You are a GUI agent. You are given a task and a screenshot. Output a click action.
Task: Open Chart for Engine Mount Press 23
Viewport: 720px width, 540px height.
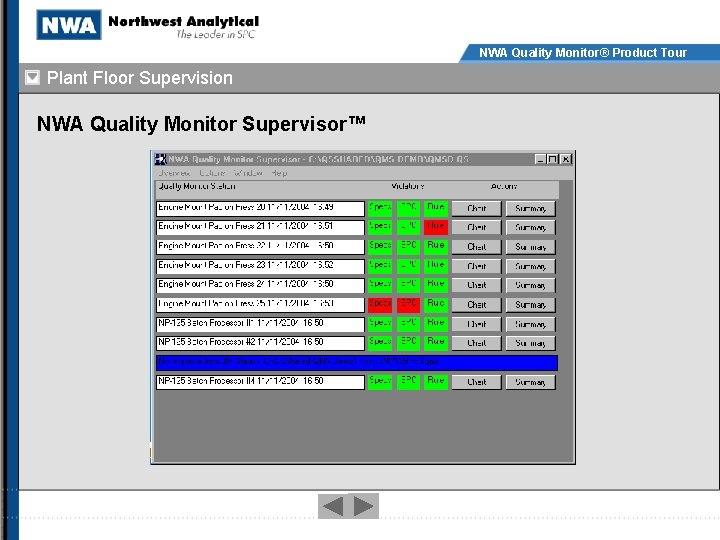coord(477,266)
